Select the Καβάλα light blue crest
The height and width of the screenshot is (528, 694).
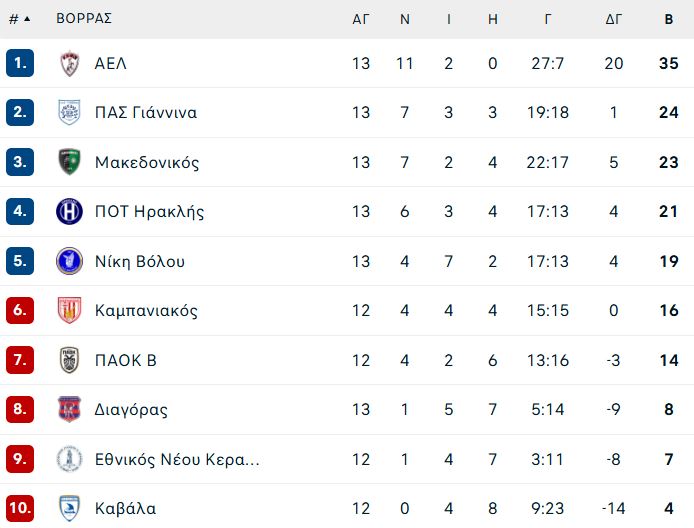tap(69, 508)
